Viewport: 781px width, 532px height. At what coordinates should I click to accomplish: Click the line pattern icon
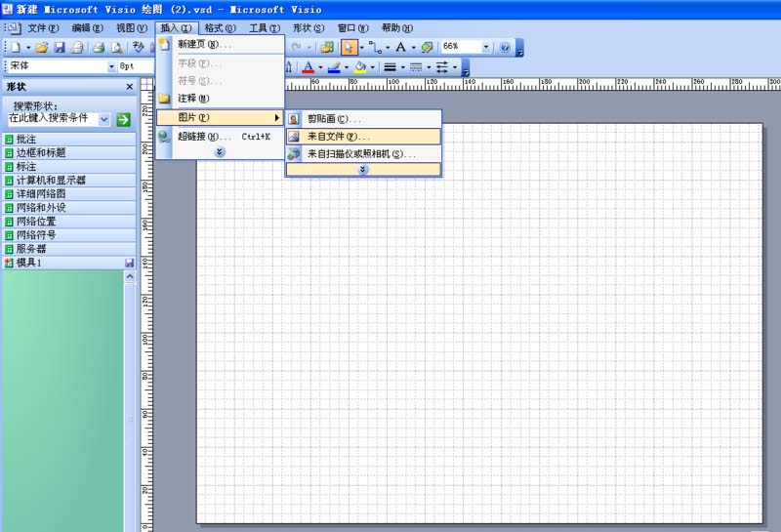[x=416, y=67]
